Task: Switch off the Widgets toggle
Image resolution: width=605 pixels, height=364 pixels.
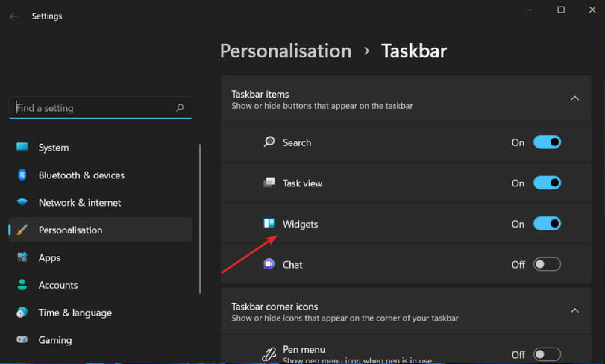Action: click(547, 224)
